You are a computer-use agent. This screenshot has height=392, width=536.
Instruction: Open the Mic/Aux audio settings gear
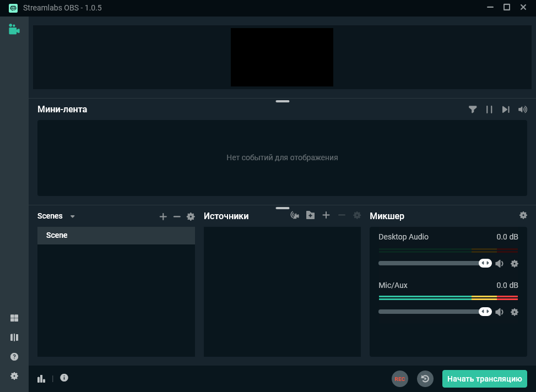click(x=515, y=312)
